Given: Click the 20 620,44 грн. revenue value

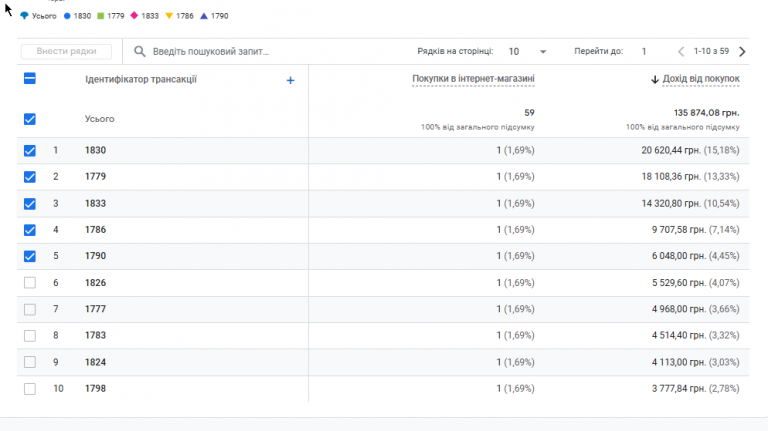Looking at the screenshot, I should pos(671,150).
